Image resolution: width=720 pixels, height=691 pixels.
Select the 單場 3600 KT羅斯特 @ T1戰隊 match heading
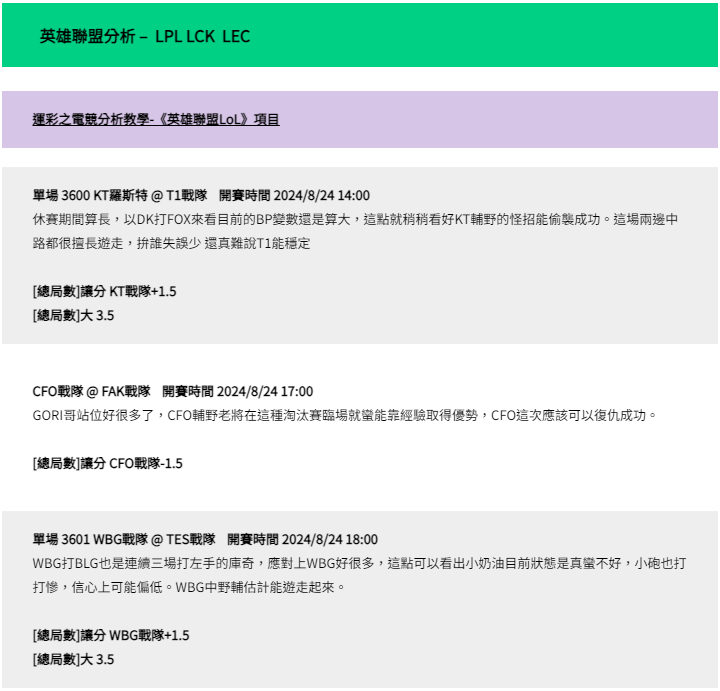click(201, 196)
